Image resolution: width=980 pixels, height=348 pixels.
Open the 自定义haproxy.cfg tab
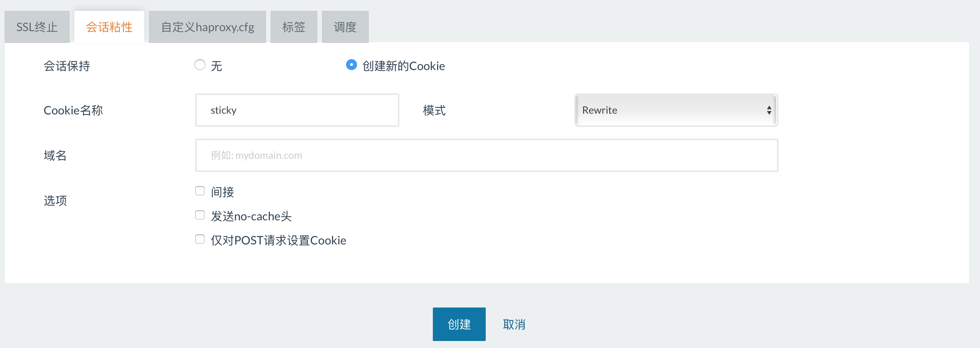207,27
